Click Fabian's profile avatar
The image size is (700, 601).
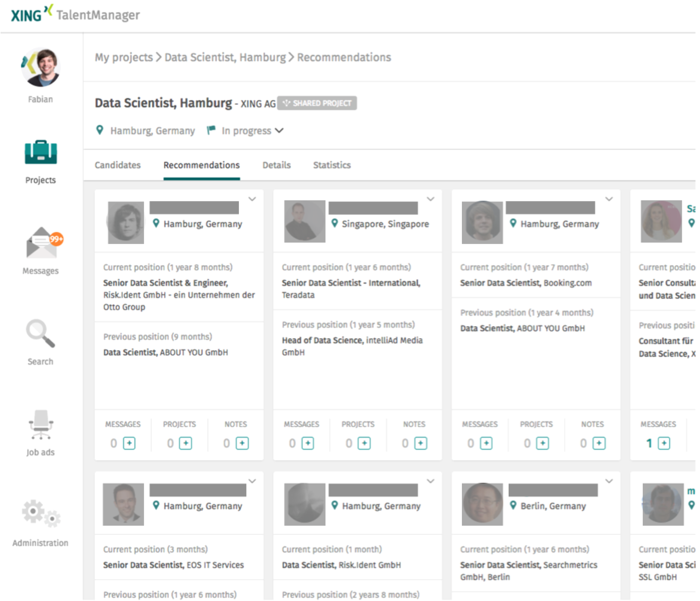point(41,67)
